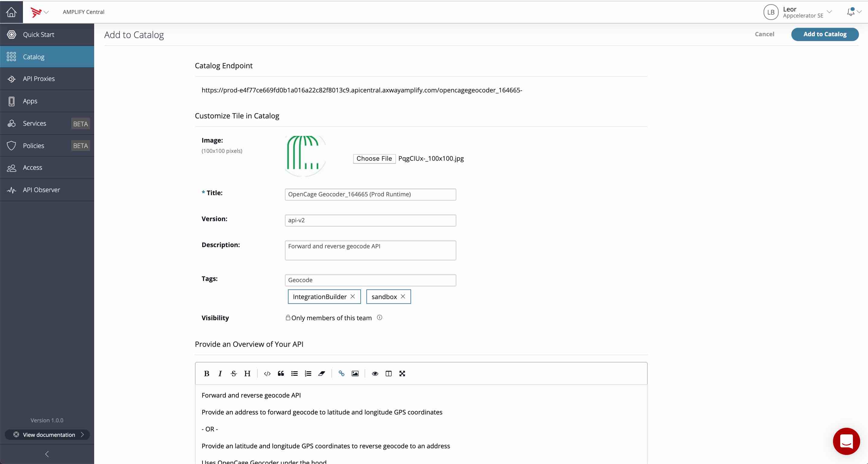Cancel adding to catalog
This screenshot has width=868, height=464.
764,34
